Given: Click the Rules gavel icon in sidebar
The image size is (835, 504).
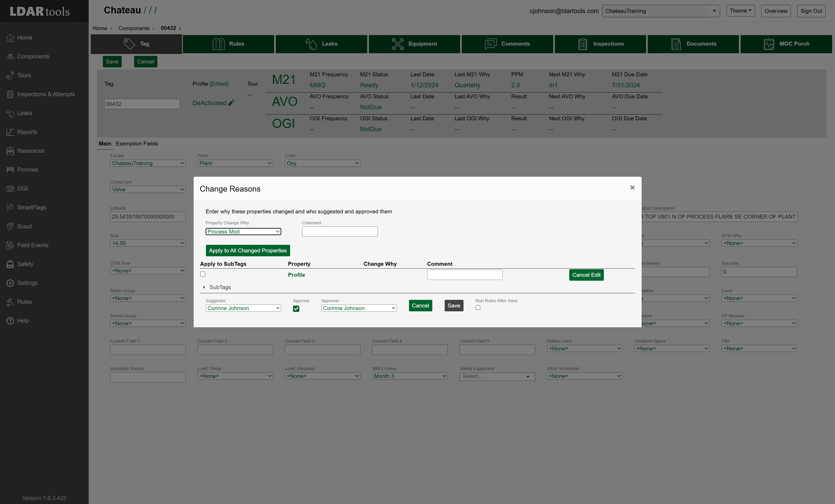Looking at the screenshot, I should [x=10, y=302].
